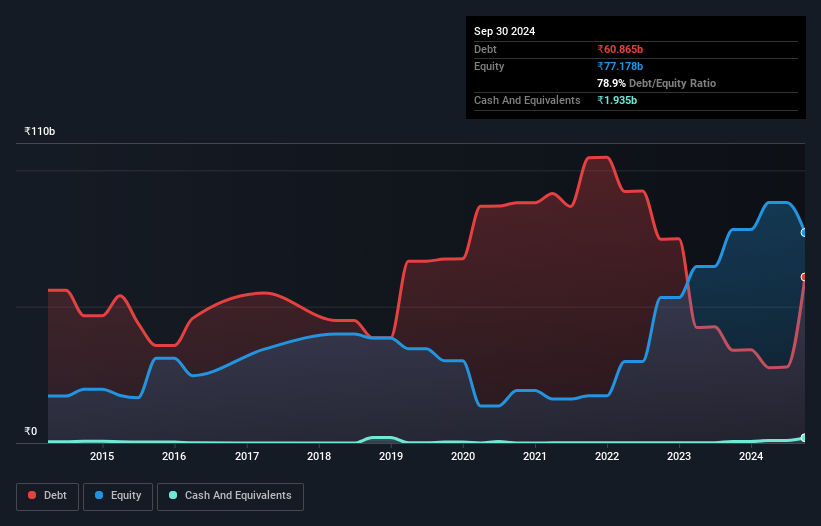
Task: Click the 2021 x-axis label
Action: click(535, 456)
